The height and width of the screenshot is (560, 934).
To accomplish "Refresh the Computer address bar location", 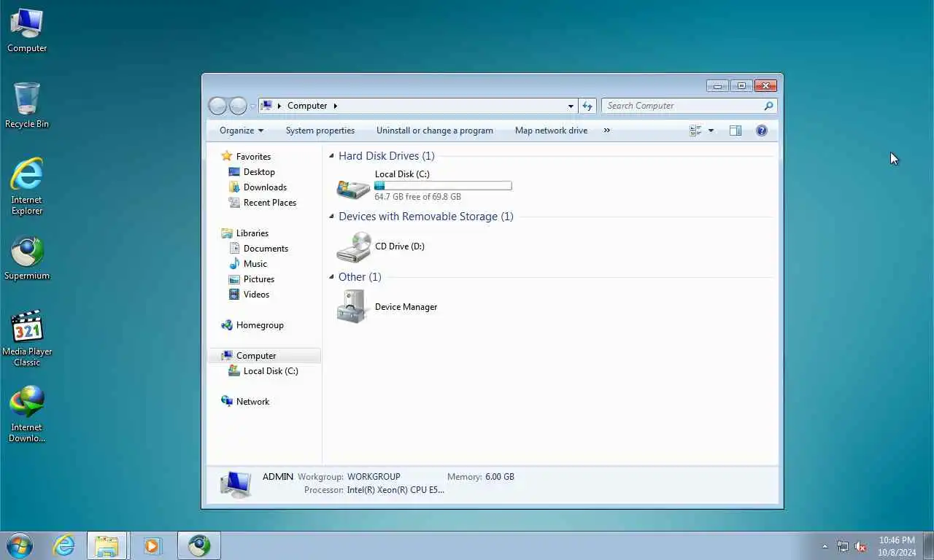I will pyautogui.click(x=587, y=106).
